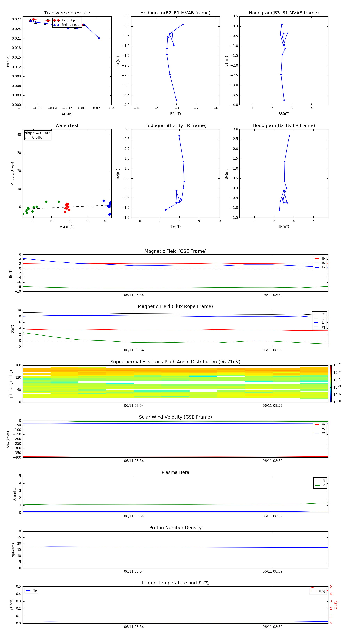Click 'Hodogram(Bz_By FR frame)' title
The height and width of the screenshot is (644, 351).
(175, 125)
